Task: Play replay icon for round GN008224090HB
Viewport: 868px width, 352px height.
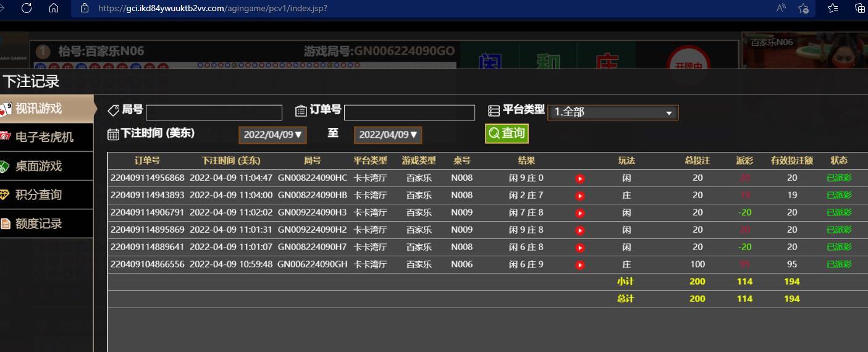Action: (579, 196)
